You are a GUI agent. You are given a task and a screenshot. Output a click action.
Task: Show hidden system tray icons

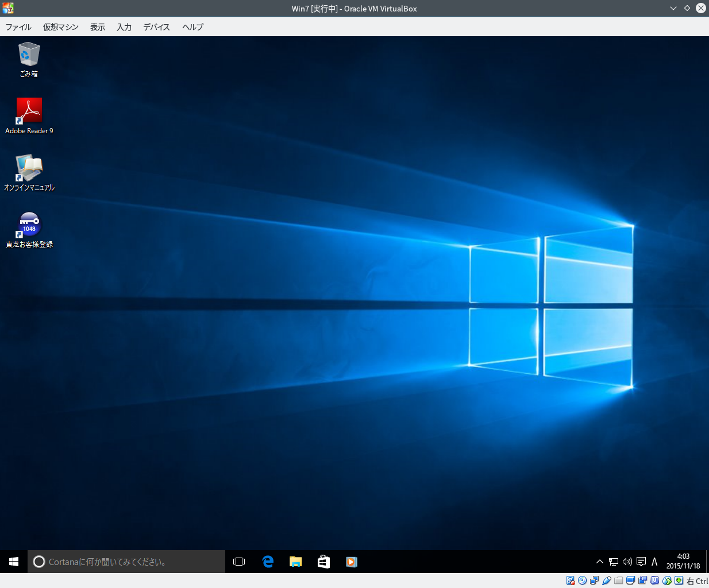[599, 562]
